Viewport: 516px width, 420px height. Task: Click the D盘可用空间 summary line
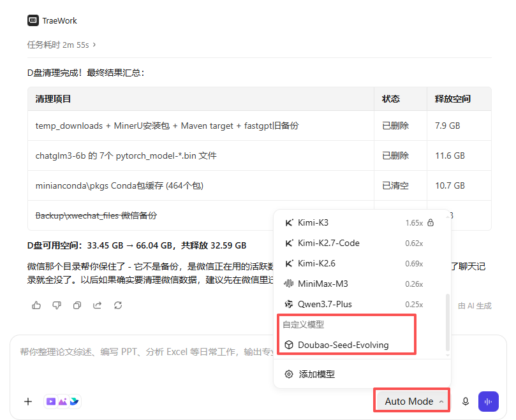point(136,245)
